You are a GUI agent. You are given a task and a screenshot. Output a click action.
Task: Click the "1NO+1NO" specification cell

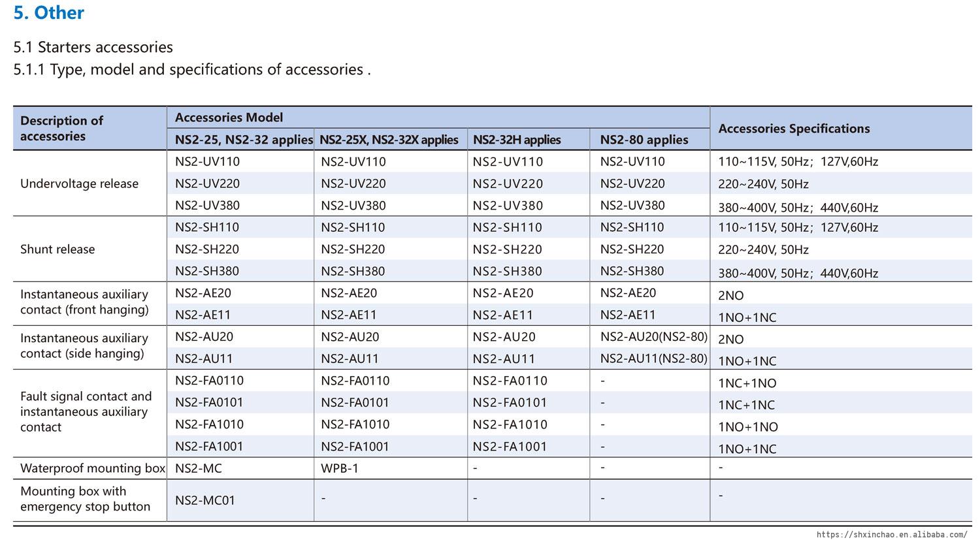pos(748,427)
